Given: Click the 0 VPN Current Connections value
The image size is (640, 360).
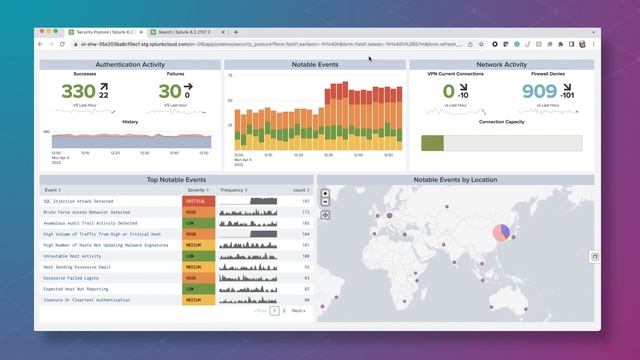Looking at the screenshot, I should click(449, 91).
